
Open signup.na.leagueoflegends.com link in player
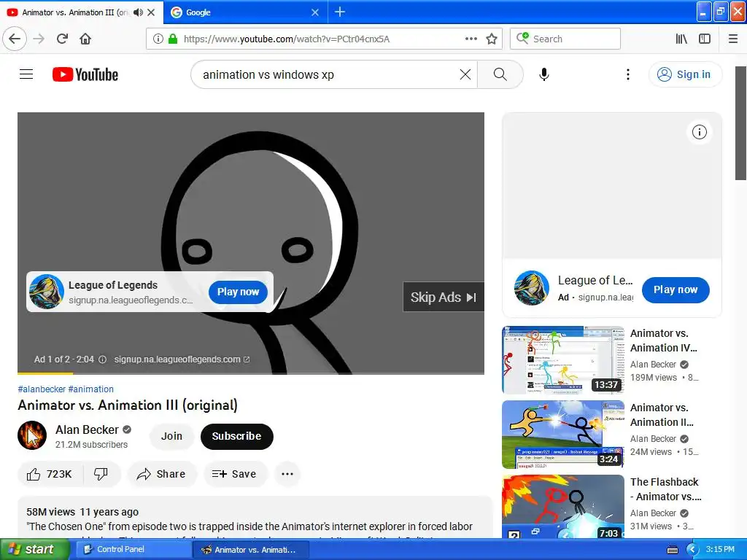pyautogui.click(x=182, y=359)
